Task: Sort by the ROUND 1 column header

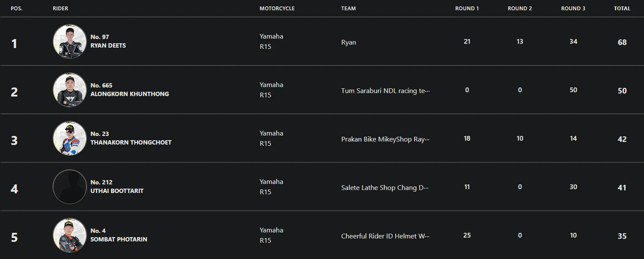Action: coord(467,9)
